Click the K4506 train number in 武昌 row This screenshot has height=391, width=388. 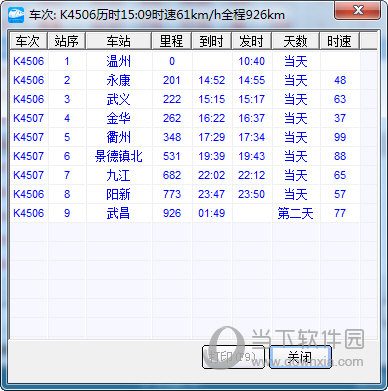pos(29,213)
